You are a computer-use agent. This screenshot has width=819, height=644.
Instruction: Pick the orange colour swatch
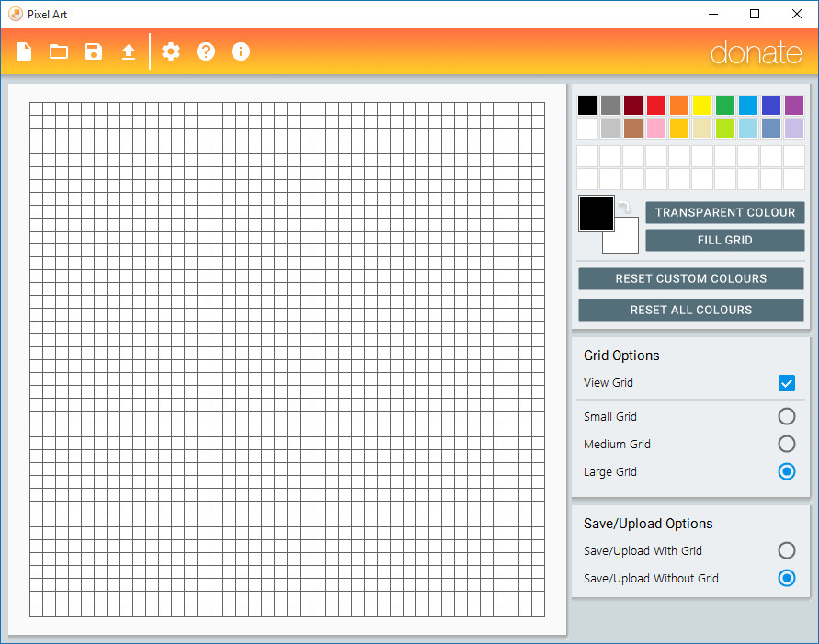click(x=679, y=106)
